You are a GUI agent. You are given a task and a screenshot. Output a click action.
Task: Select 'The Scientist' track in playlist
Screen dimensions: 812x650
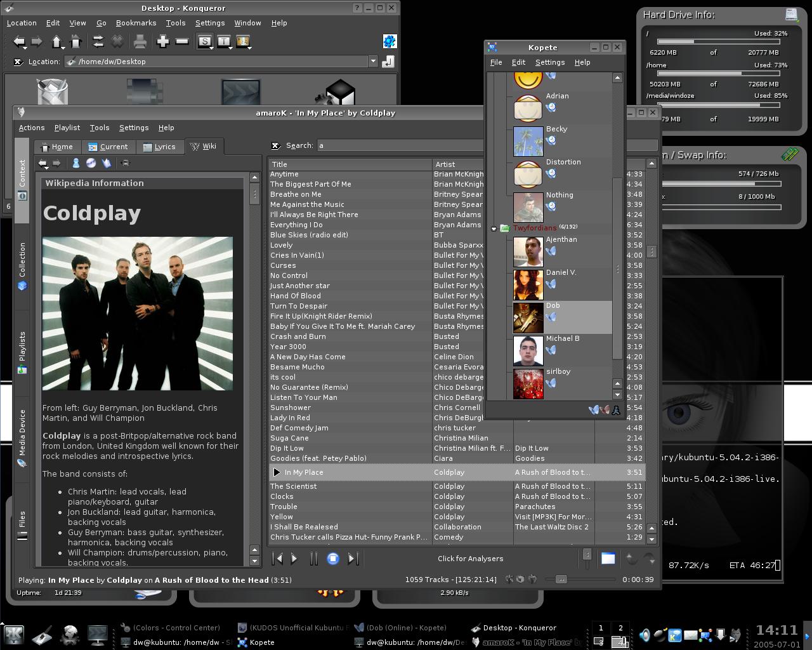coord(457,486)
